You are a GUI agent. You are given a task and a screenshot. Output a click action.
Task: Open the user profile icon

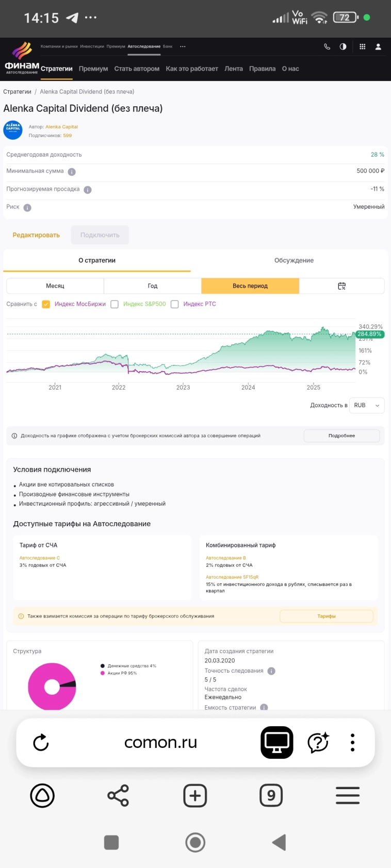(378, 46)
